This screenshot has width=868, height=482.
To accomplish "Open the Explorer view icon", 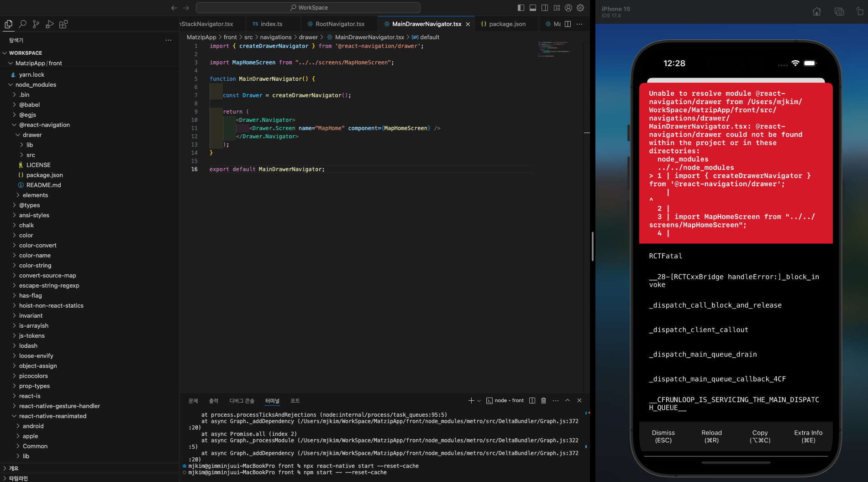I will (8, 24).
